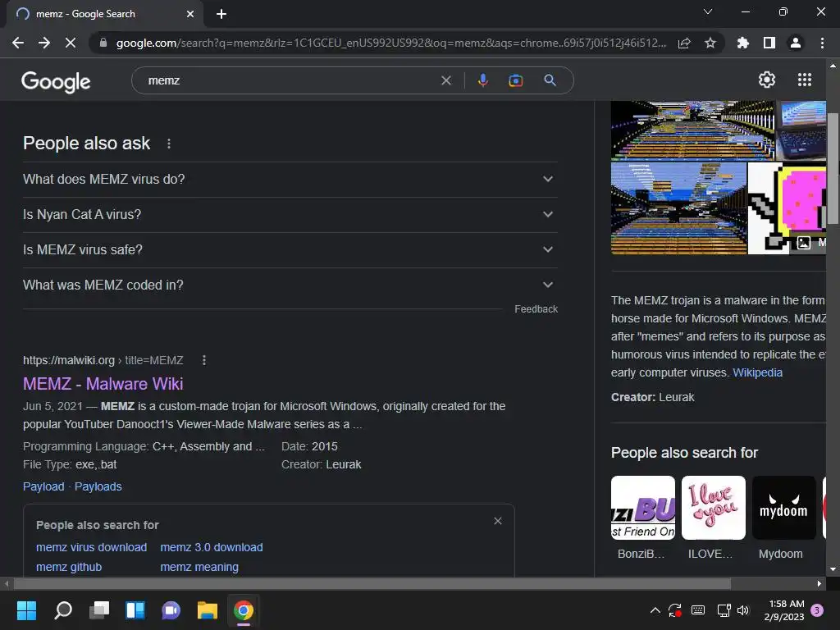Open the tab search dropdown chevron
This screenshot has width=840, height=630.
click(708, 11)
